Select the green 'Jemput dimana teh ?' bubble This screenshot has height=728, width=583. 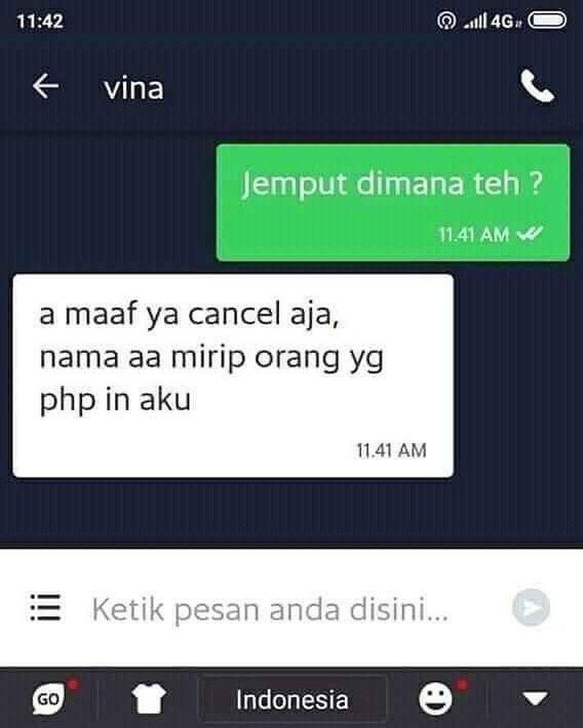(x=393, y=203)
